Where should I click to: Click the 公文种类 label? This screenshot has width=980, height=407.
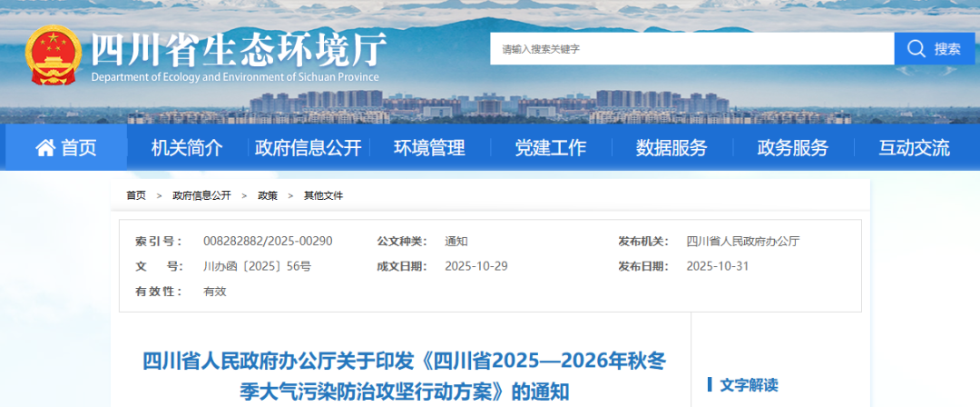pyautogui.click(x=402, y=242)
